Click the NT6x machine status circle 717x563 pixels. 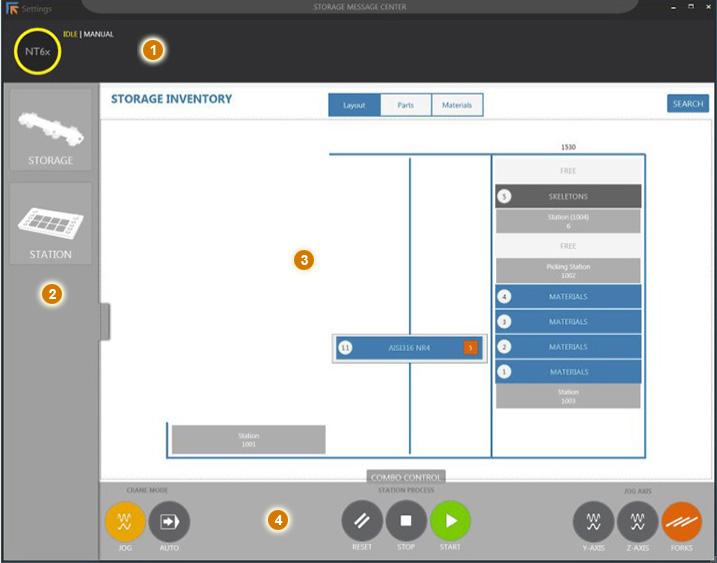(37, 51)
